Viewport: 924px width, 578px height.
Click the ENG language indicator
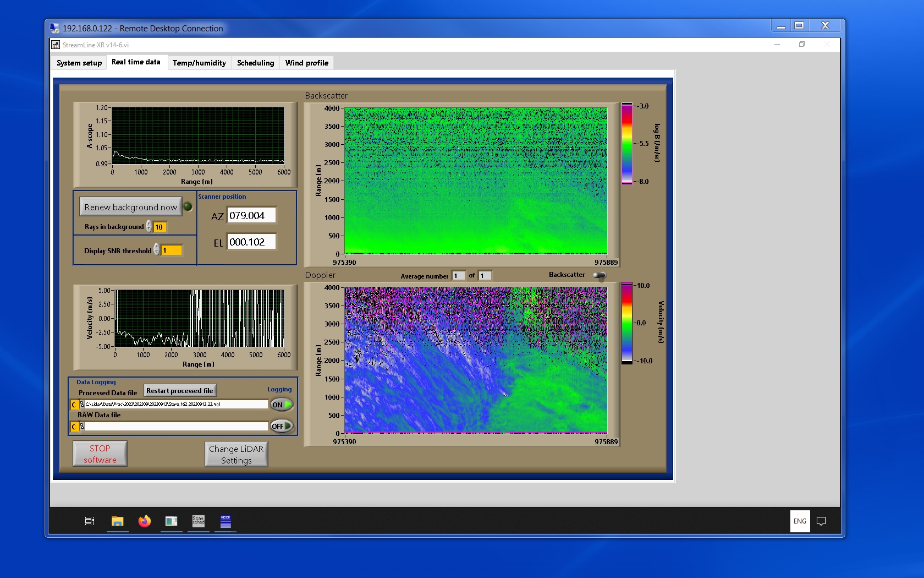pyautogui.click(x=800, y=521)
